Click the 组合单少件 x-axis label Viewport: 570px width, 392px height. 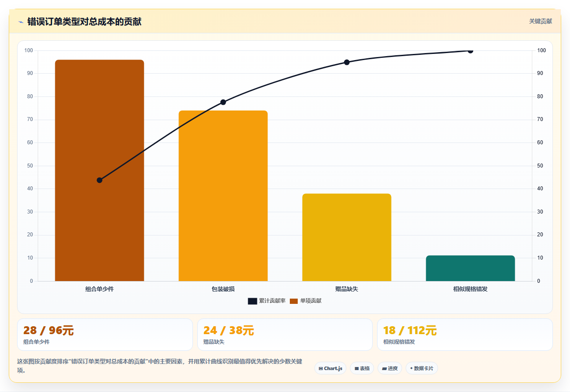click(100, 289)
